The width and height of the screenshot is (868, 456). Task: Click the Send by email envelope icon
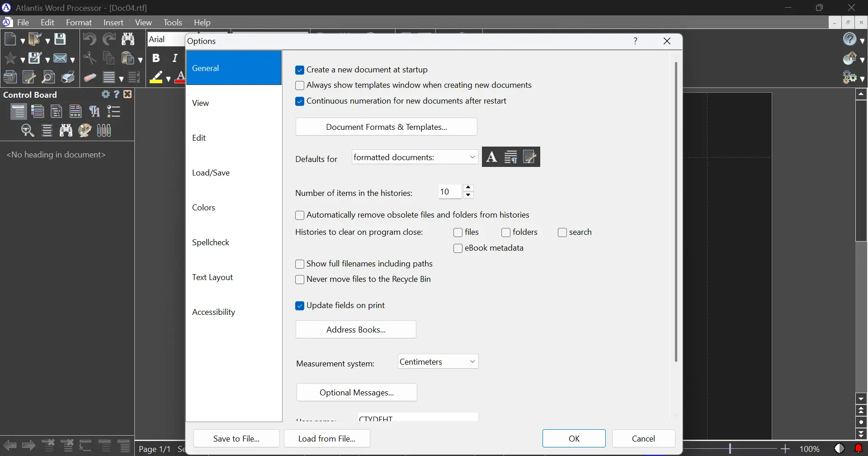[60, 58]
